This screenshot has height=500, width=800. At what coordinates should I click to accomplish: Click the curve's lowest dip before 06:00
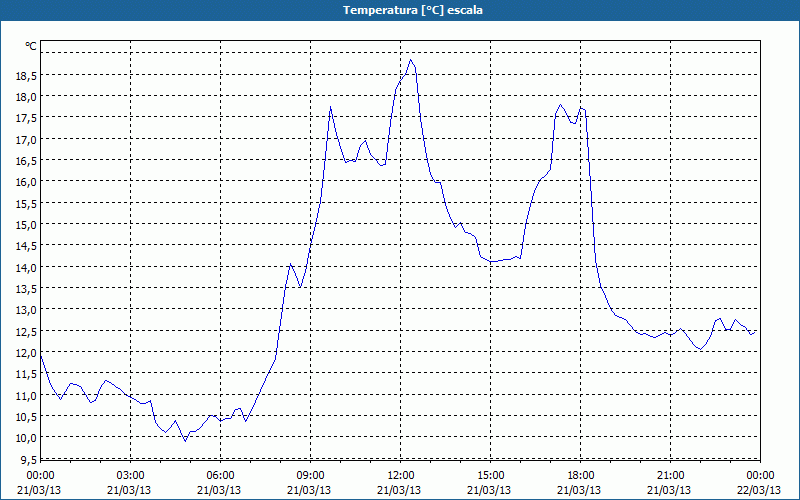(x=185, y=440)
